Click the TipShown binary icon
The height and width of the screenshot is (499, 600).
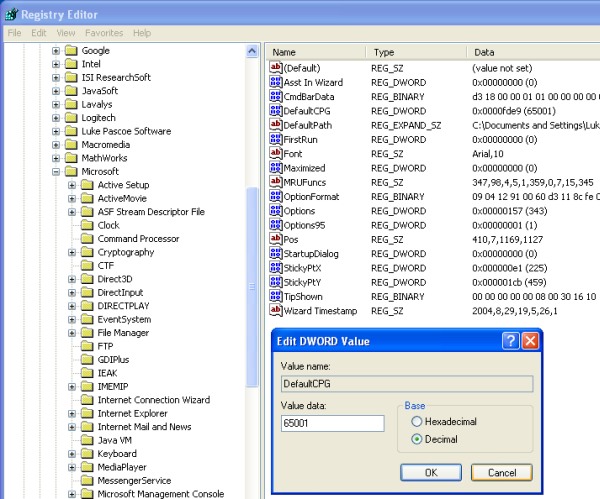click(276, 296)
